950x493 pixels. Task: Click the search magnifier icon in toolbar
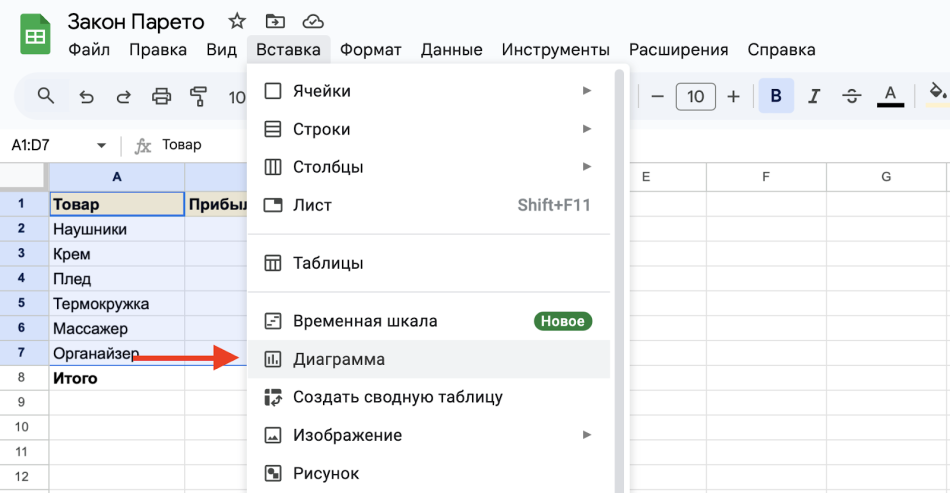point(45,96)
